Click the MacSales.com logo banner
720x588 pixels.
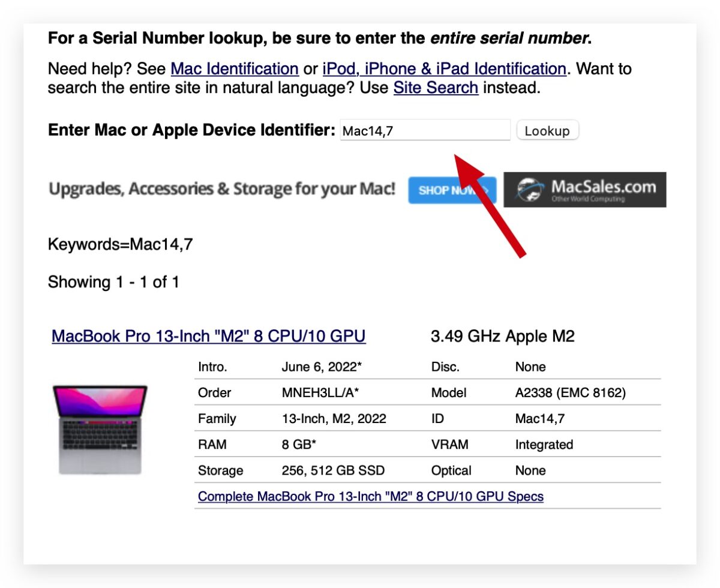coord(585,190)
